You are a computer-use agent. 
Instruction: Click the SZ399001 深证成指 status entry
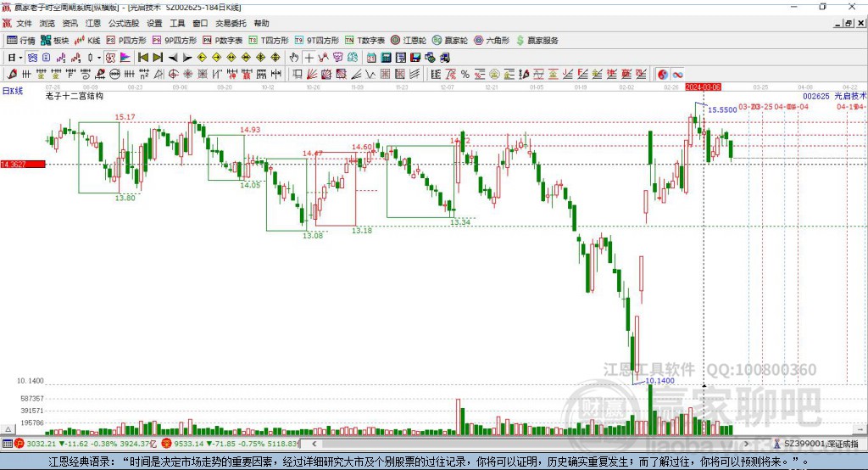click(816, 444)
